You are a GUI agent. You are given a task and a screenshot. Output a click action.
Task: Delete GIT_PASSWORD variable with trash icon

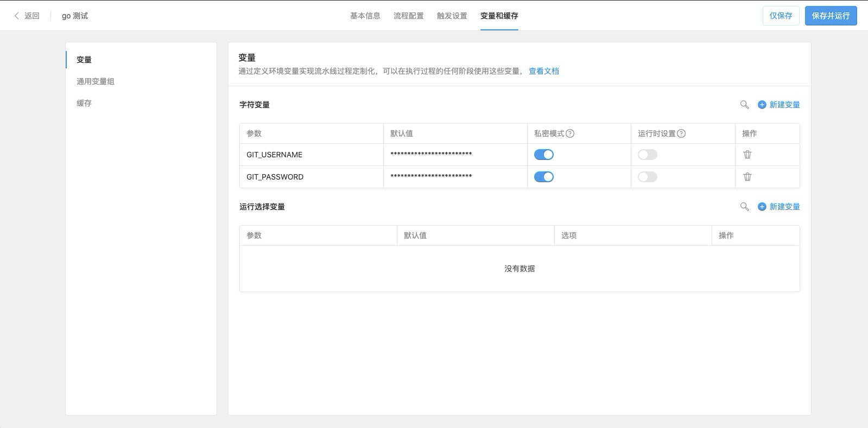click(747, 177)
